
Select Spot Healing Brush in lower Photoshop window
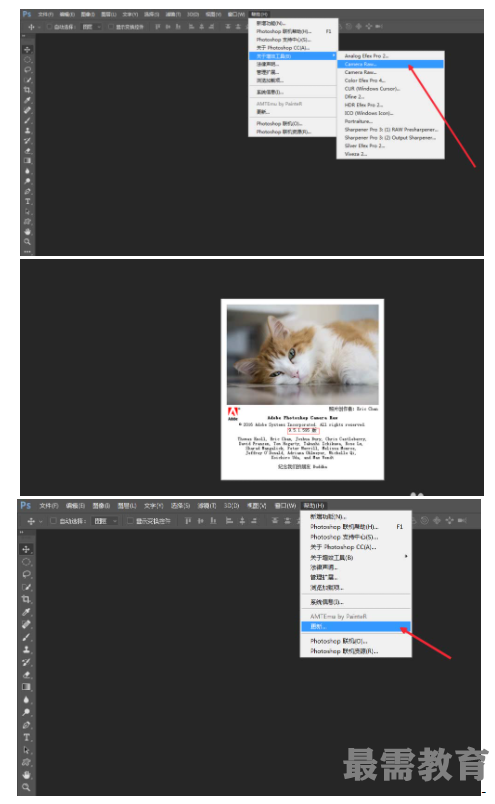[26, 625]
